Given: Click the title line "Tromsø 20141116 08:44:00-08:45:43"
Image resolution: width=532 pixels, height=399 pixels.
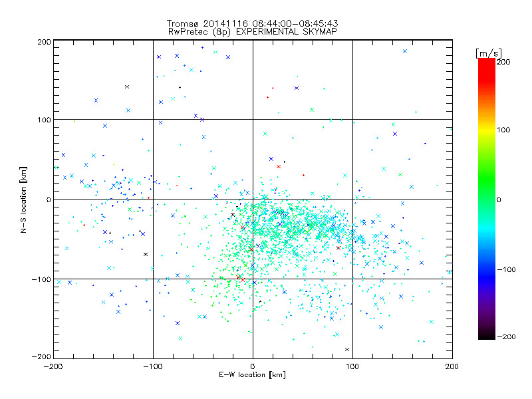Looking at the screenshot, I should point(252,23).
